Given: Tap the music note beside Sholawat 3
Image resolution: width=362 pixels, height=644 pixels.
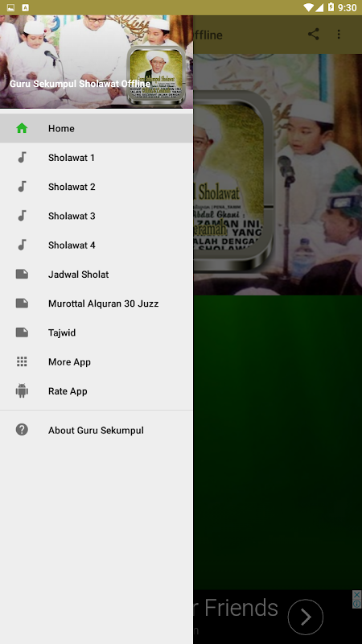Looking at the screenshot, I should click(x=22, y=216).
